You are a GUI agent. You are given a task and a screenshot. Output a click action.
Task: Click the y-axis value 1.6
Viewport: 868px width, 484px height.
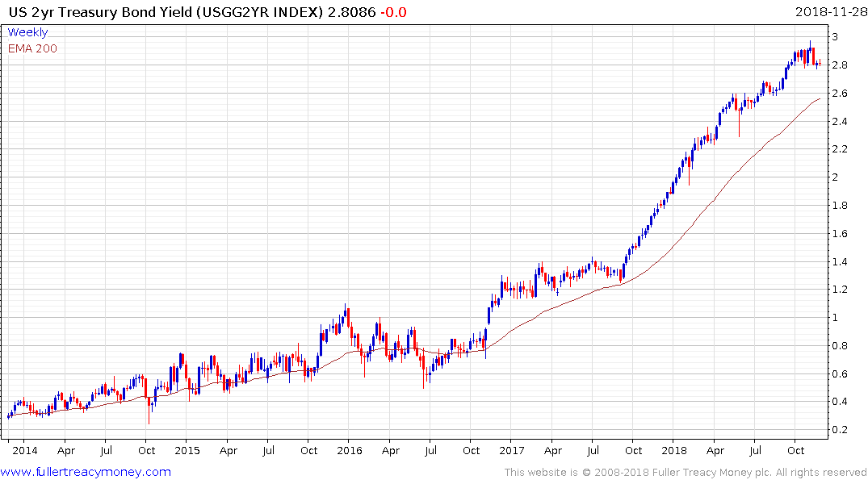point(839,234)
